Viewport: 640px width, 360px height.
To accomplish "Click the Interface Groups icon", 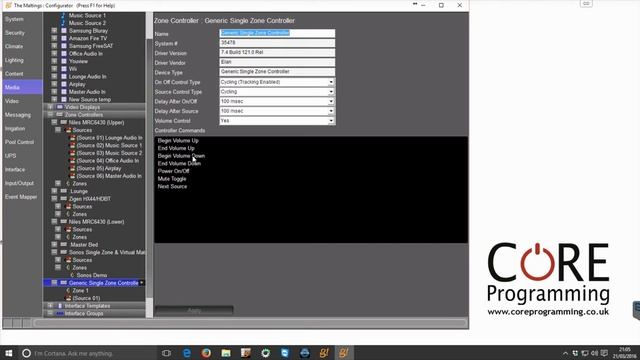I will click(x=60, y=313).
